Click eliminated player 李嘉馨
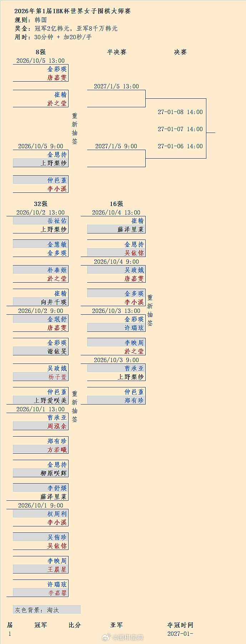The image size is (246, 644). point(57,593)
